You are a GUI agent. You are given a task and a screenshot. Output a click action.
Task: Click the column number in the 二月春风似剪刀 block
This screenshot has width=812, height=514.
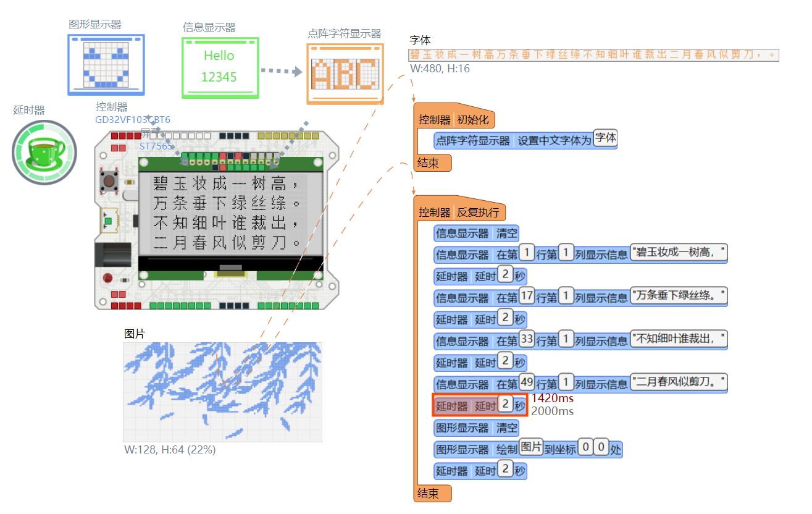tap(566, 382)
